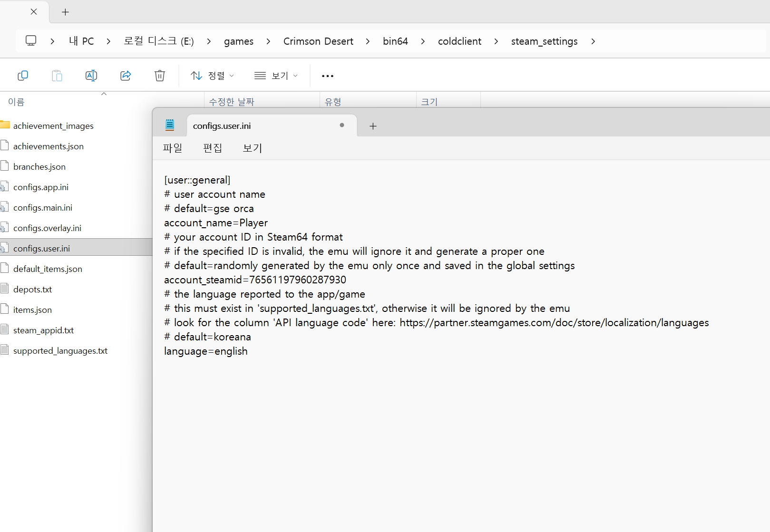The width and height of the screenshot is (770, 532).
Task: Click the partner.steamgames.com URL text
Action: pyautogui.click(x=554, y=323)
